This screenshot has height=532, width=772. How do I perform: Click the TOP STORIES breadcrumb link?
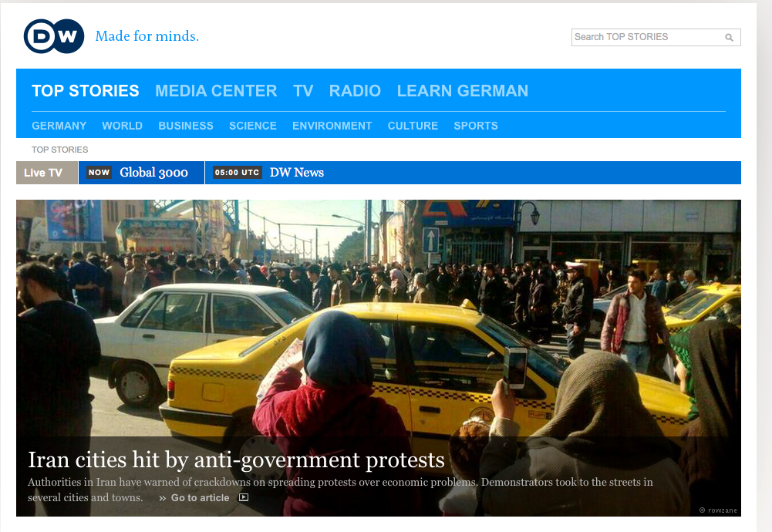60,150
